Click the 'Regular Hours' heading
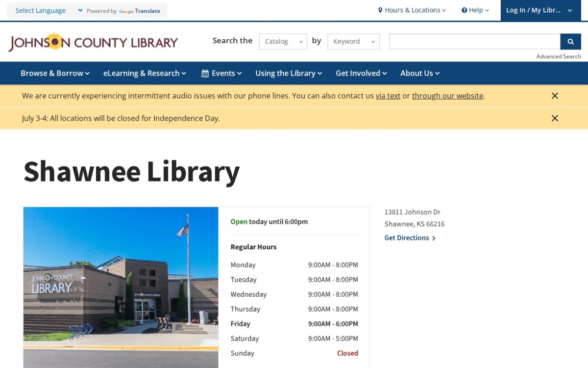This screenshot has width=588, height=368. [x=253, y=247]
